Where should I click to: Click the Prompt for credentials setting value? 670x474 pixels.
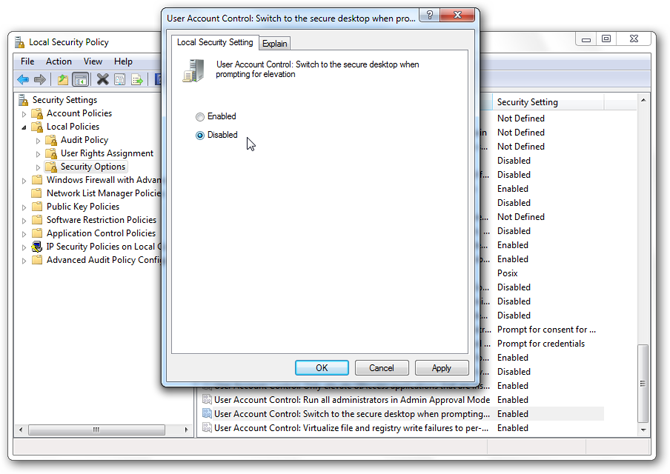pyautogui.click(x=541, y=343)
